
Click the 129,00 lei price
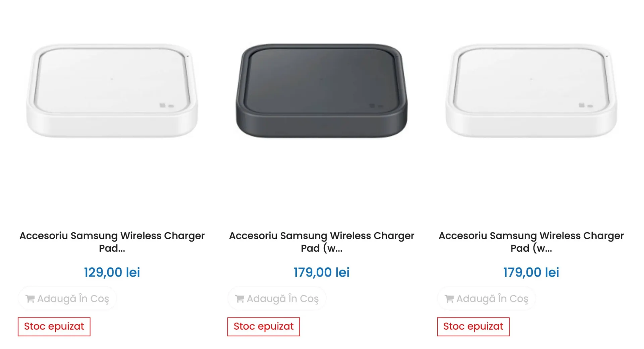[x=112, y=272]
